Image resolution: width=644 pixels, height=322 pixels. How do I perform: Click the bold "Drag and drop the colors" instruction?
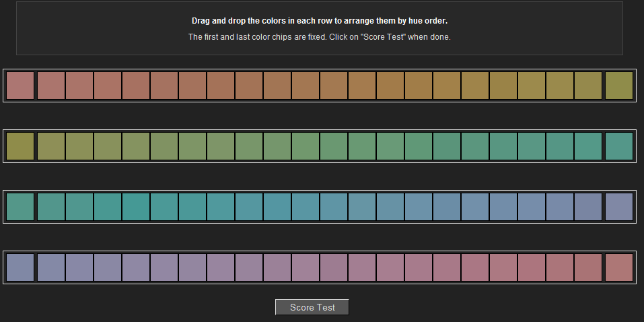click(320, 21)
